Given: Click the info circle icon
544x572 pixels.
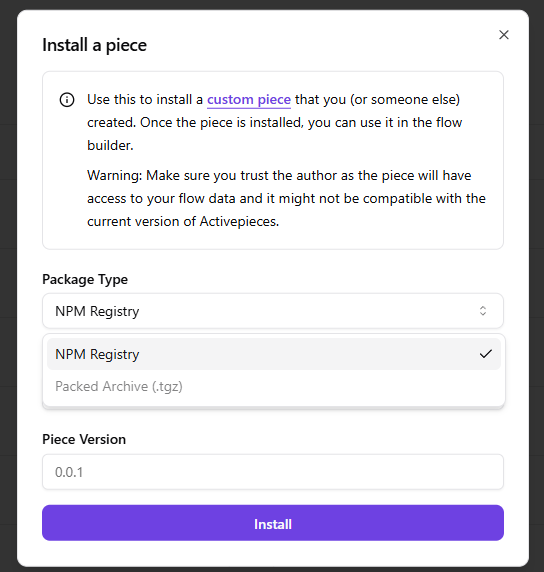Looking at the screenshot, I should pyautogui.click(x=67, y=100).
